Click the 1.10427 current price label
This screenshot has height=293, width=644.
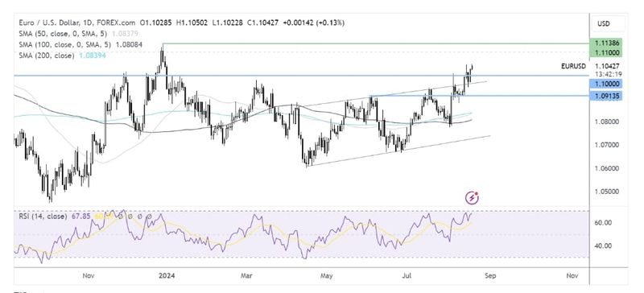pos(607,66)
